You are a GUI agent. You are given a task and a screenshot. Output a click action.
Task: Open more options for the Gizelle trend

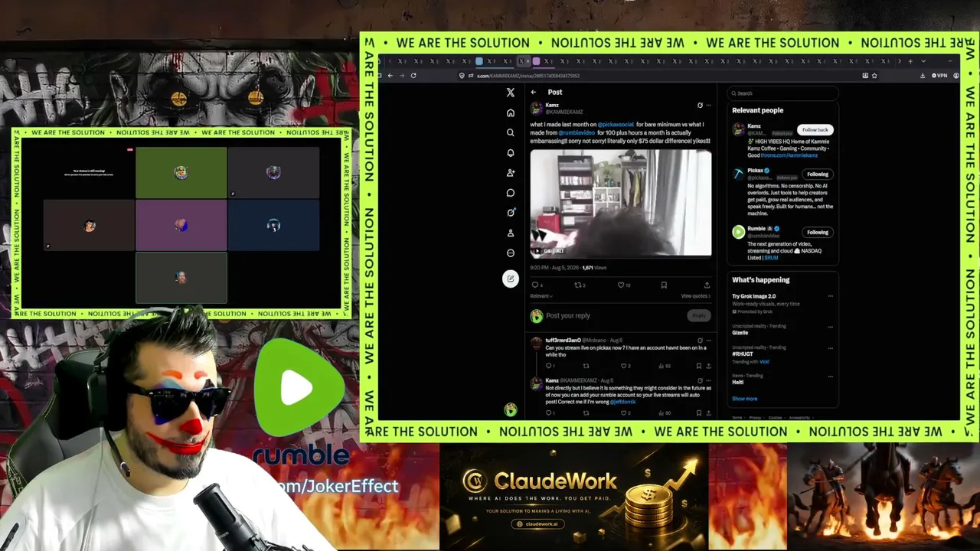click(831, 326)
